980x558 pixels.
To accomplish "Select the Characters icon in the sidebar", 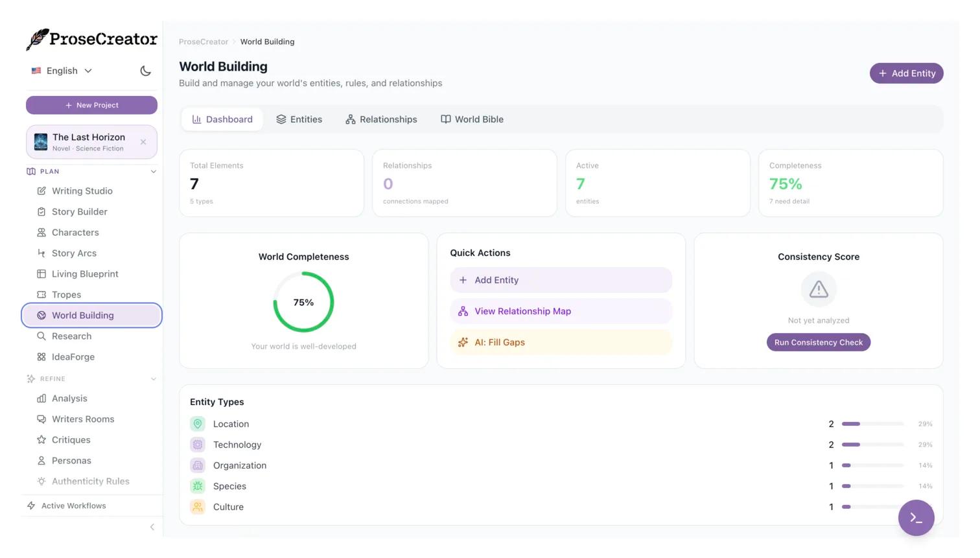I will [x=41, y=233].
